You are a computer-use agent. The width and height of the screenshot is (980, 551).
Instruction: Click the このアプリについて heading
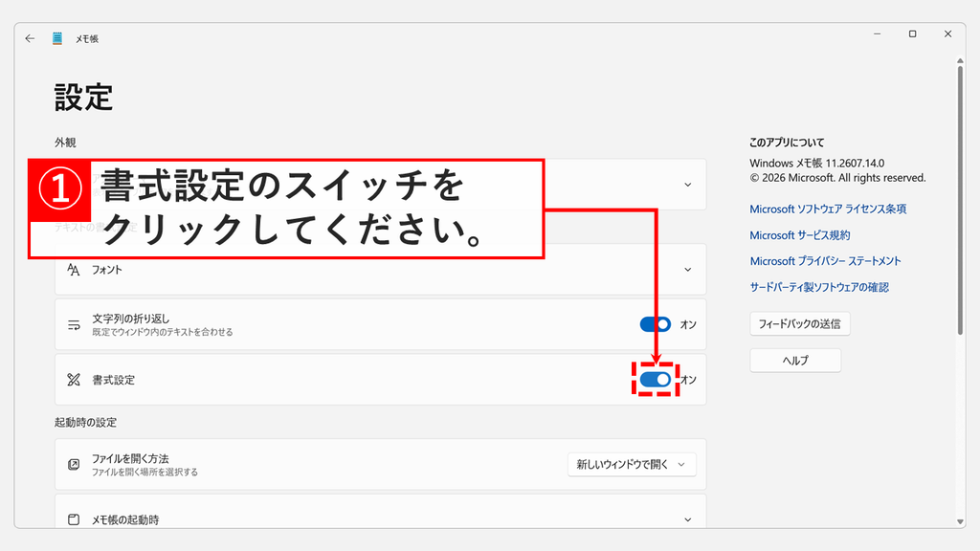point(787,143)
